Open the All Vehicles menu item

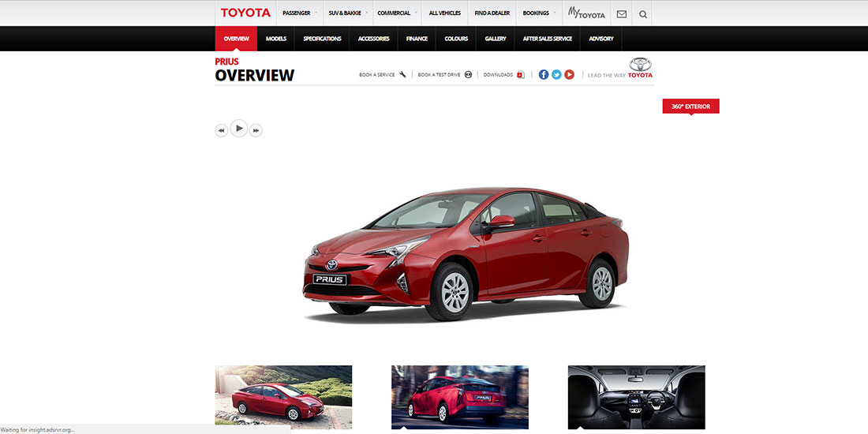tap(444, 13)
